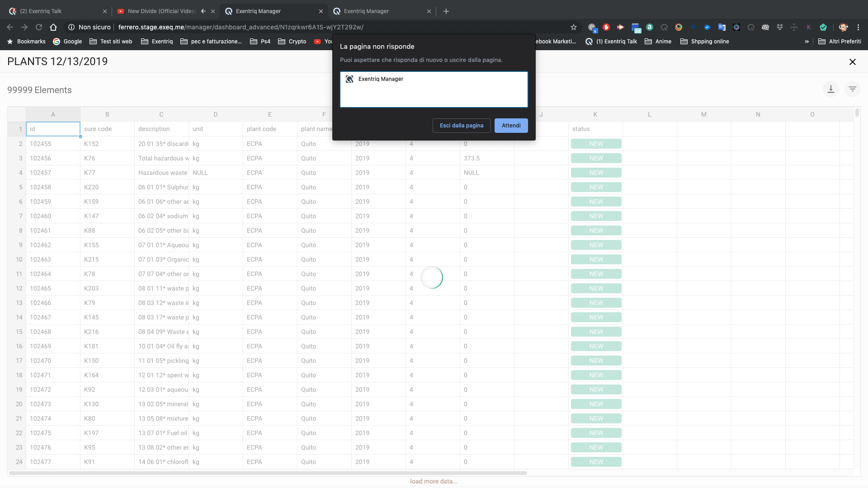Open Chrome three-dot menu
Viewport: 868px width, 488px height.
[x=858, y=27]
